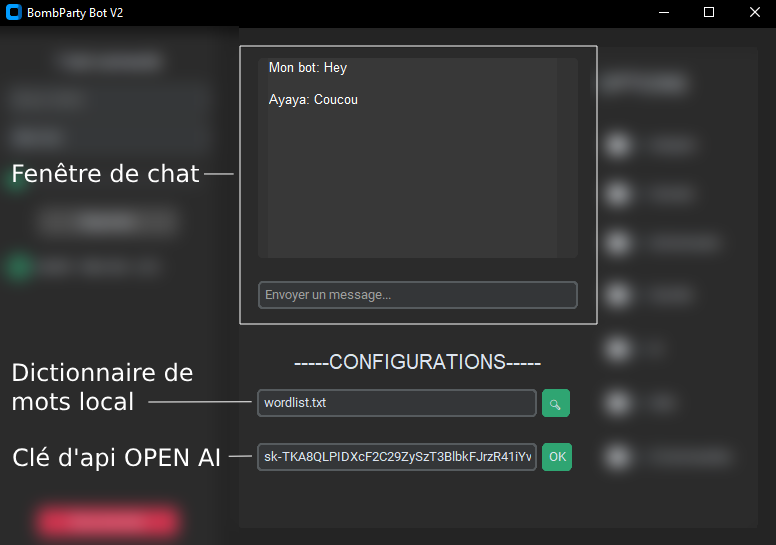776x545 pixels.
Task: Click the 'Clé d'api OPEN AI' label
Action: point(116,457)
